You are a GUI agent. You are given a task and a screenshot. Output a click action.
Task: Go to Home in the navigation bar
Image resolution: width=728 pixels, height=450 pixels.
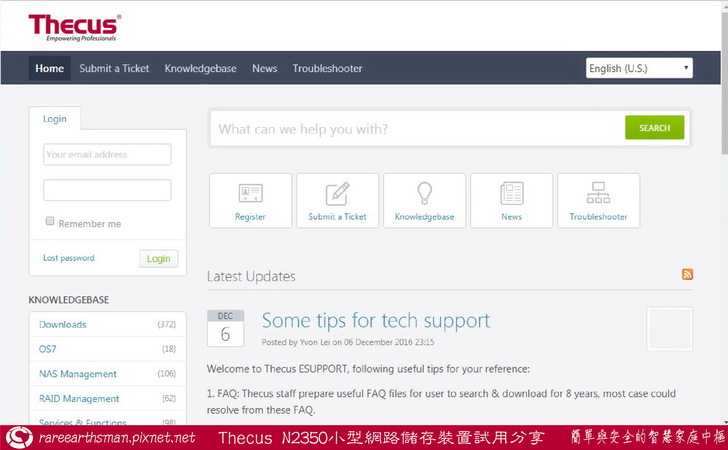49,68
